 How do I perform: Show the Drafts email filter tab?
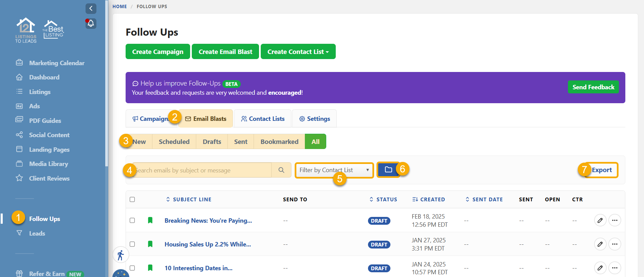[212, 142]
